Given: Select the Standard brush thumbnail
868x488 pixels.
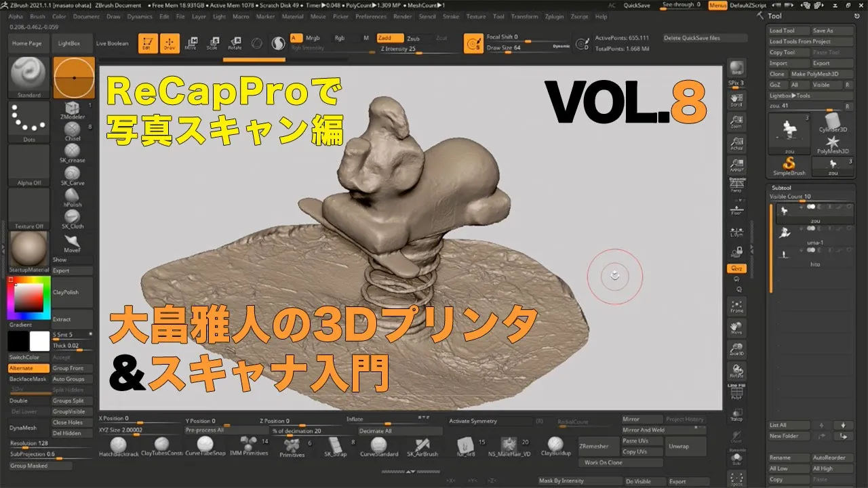Looking at the screenshot, I should (x=28, y=78).
